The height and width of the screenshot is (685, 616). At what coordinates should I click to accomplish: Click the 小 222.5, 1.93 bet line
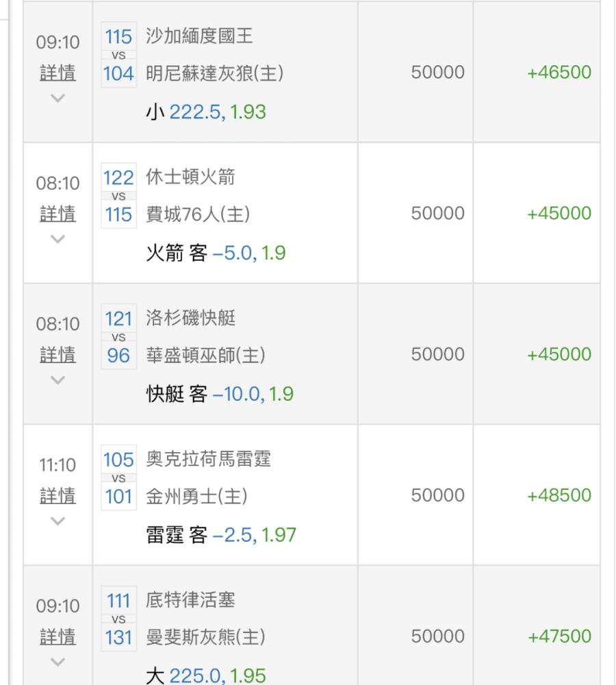(206, 112)
